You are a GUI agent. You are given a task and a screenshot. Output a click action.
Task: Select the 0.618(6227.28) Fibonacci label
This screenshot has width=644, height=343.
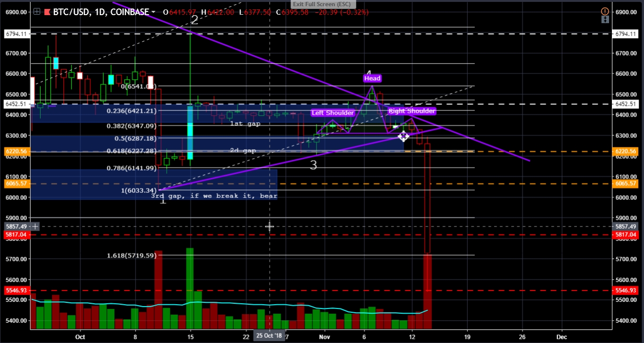pos(131,151)
